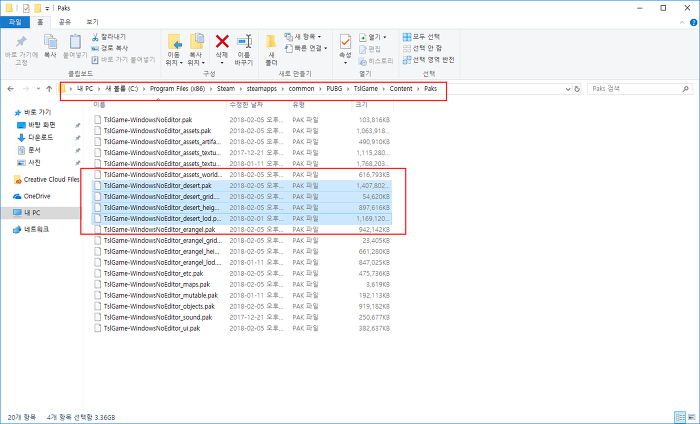Go up one folder with up arrow
The image size is (700, 424).
49,89
